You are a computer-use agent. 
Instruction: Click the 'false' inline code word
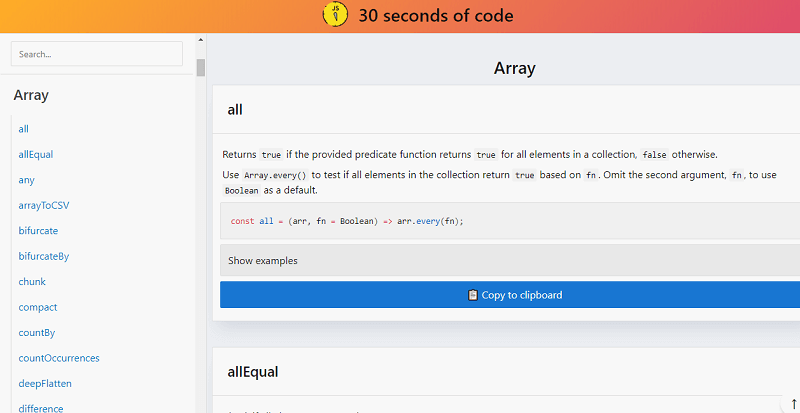[x=654, y=155]
